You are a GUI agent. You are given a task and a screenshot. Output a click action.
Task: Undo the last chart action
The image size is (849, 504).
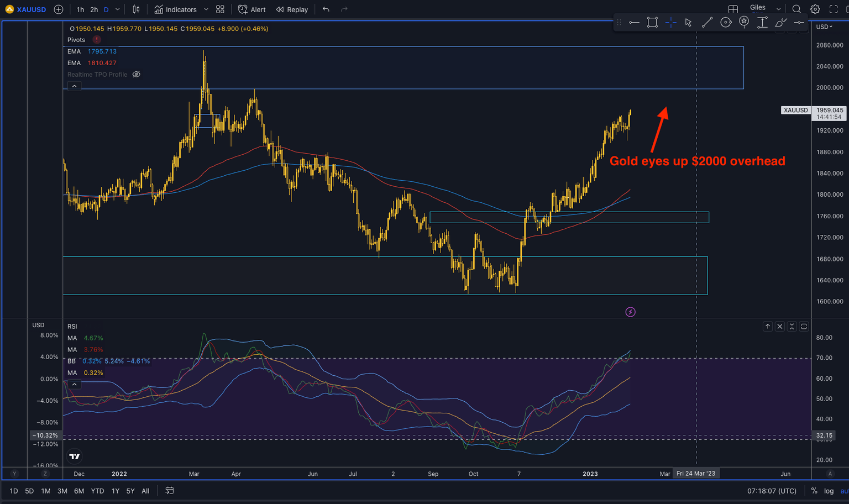(326, 9)
